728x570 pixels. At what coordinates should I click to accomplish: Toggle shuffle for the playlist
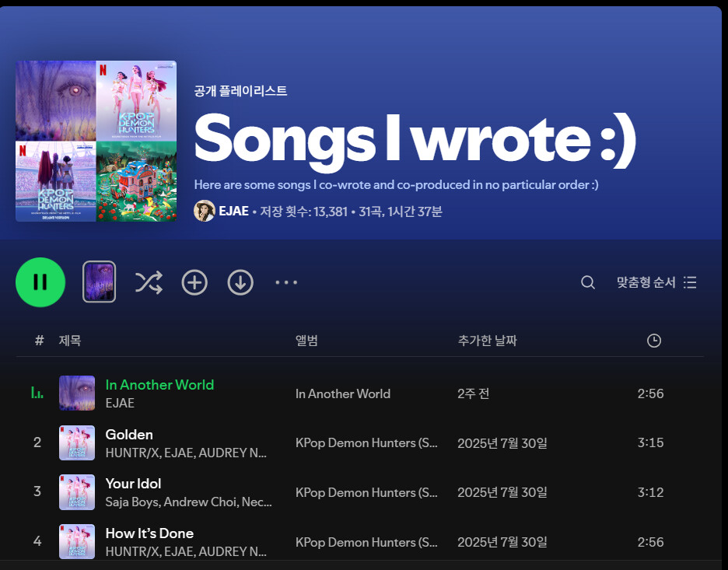[149, 282]
